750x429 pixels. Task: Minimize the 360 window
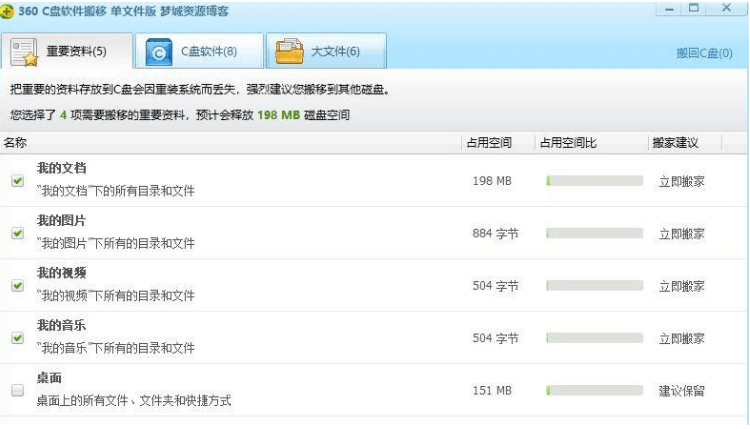(x=669, y=9)
